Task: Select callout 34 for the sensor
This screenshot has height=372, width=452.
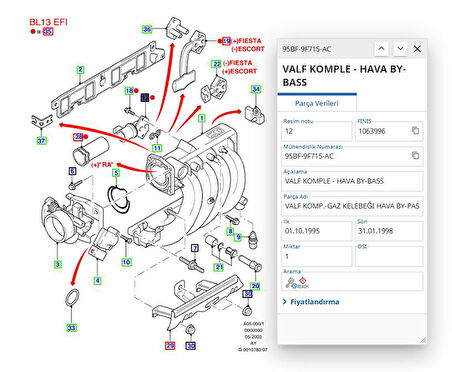Action: pyautogui.click(x=256, y=89)
